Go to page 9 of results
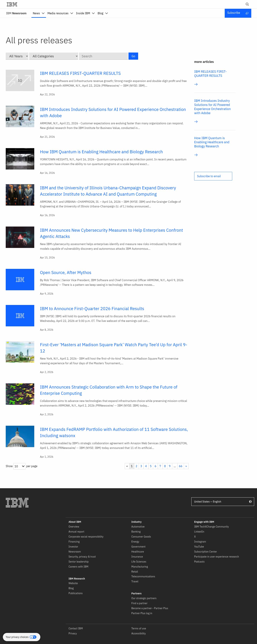This screenshot has height=644, width=257. pyautogui.click(x=170, y=466)
